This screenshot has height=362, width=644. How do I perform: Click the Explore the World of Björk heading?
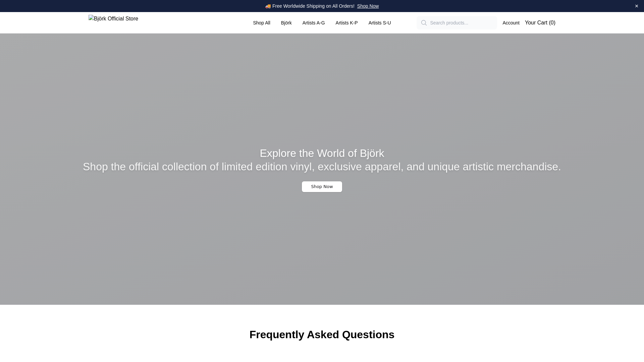[x=322, y=153]
